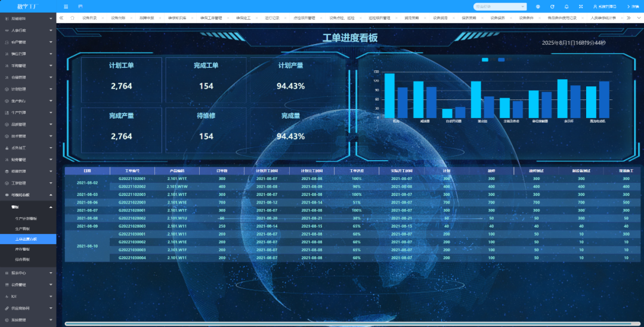Click the 日期 table column header
This screenshot has width=644, height=327.
coord(87,171)
